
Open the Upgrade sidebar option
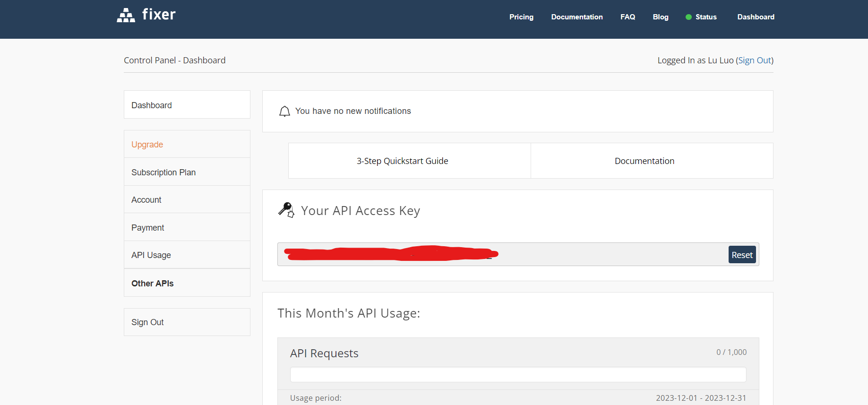tap(147, 145)
